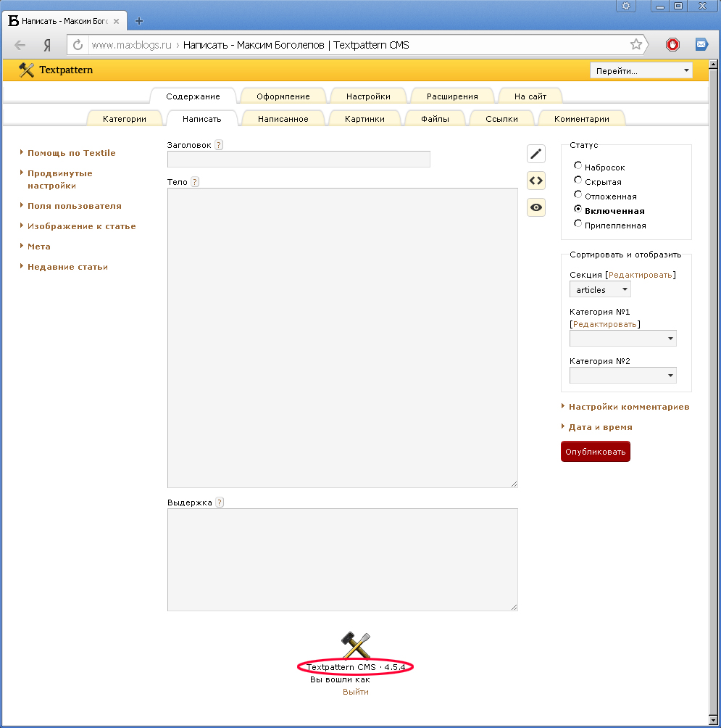Select the Отложенная status
Viewport: 721px width, 728px height.
(x=578, y=194)
